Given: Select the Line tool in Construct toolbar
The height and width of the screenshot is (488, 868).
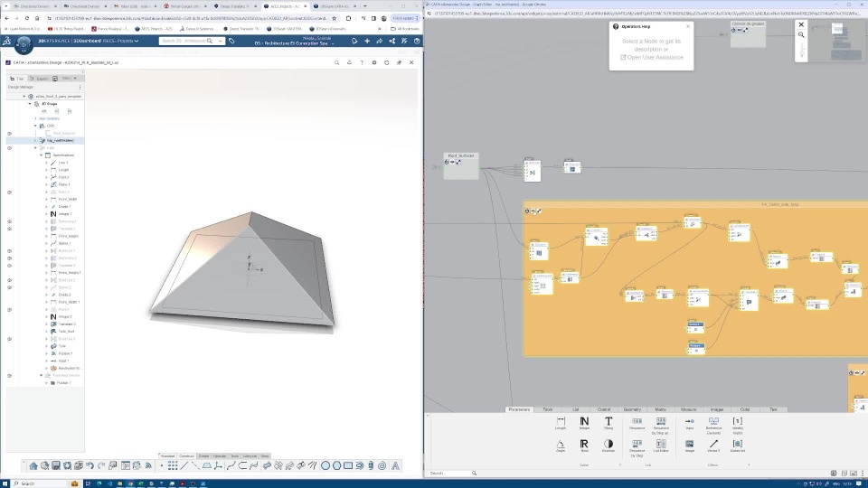Looking at the screenshot, I should tap(184, 466).
